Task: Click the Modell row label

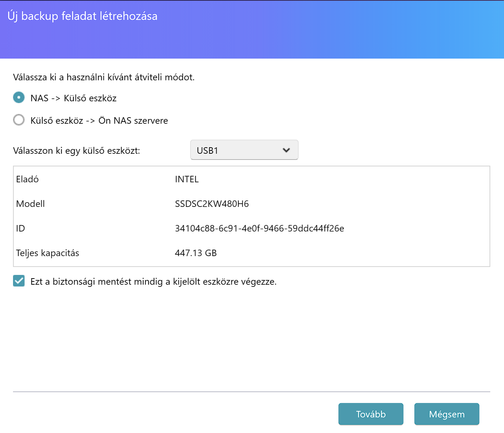Action: point(30,204)
